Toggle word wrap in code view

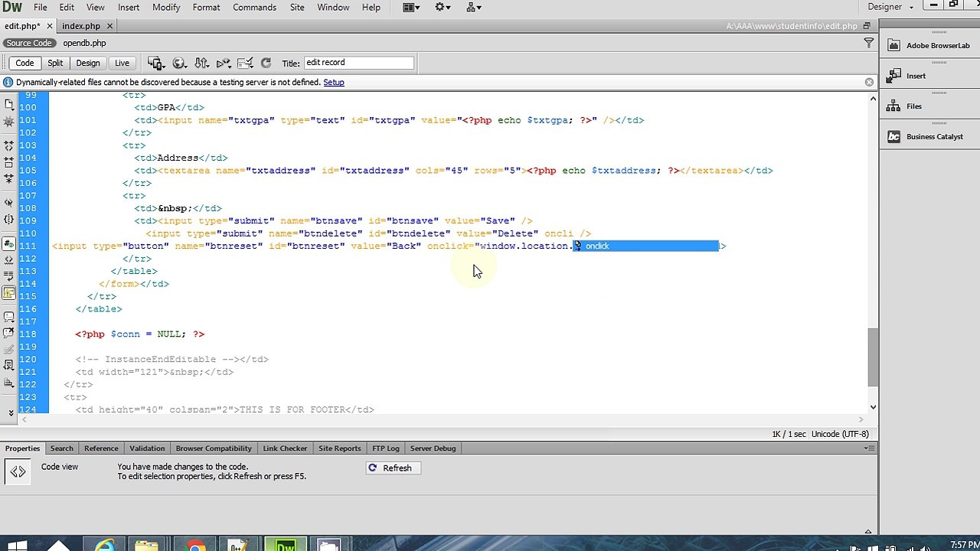click(9, 277)
